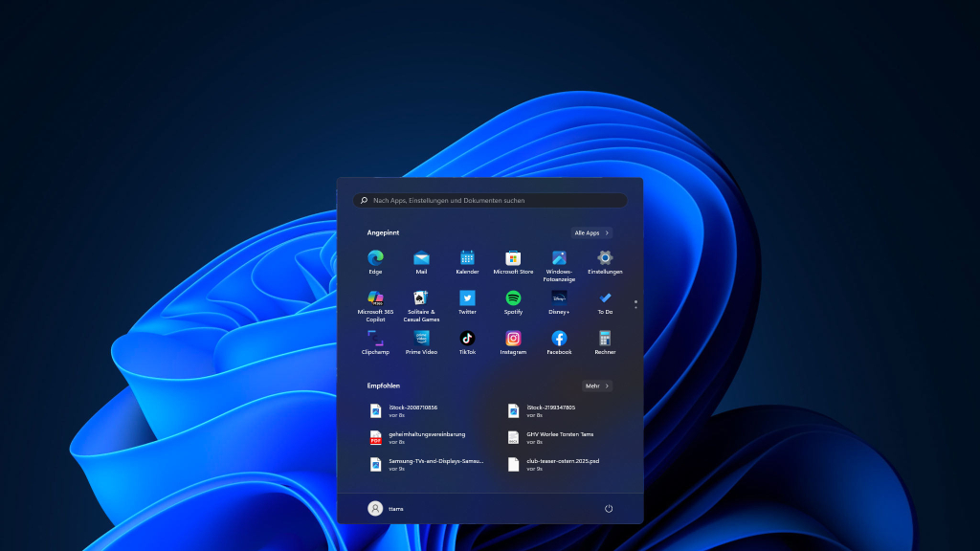
Task: Focus the Start menu search field
Action: coord(490,201)
